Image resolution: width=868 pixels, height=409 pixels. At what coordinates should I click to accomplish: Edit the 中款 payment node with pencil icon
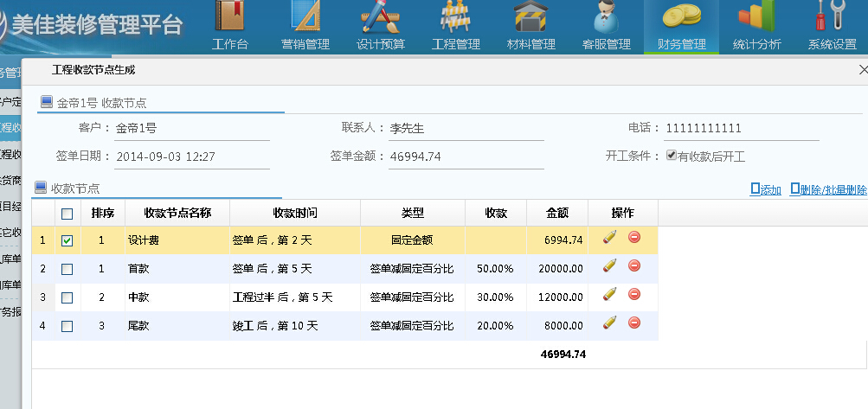coord(610,295)
